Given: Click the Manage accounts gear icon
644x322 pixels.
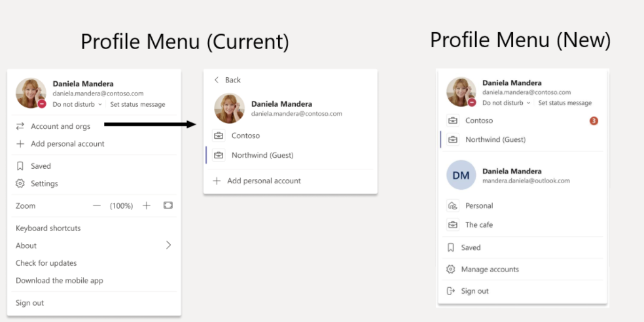Looking at the screenshot, I should [x=450, y=269].
